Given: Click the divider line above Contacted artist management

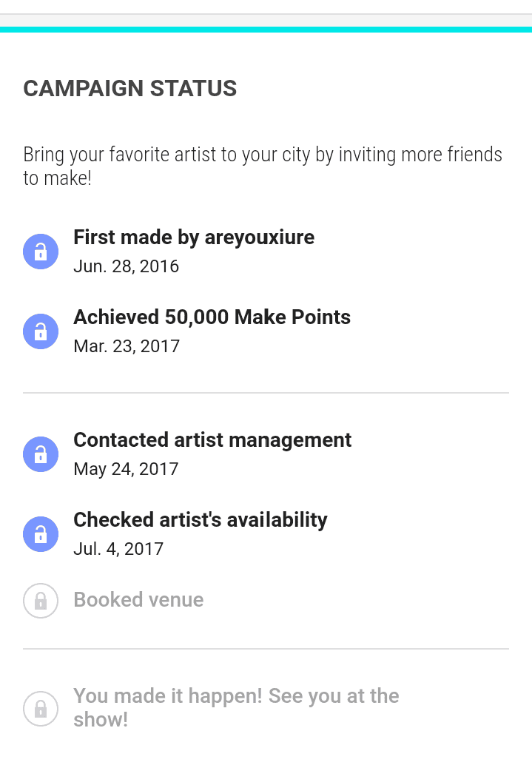Looking at the screenshot, I should [x=266, y=393].
